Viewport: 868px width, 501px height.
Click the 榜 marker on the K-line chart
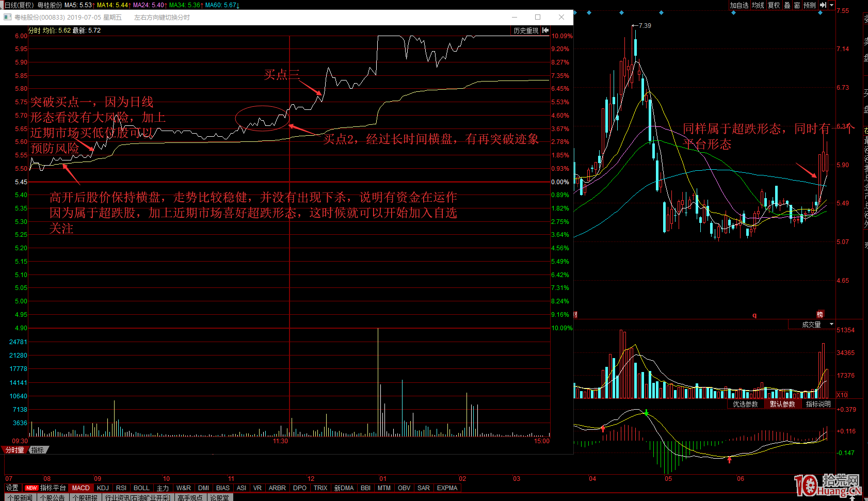pos(820,314)
